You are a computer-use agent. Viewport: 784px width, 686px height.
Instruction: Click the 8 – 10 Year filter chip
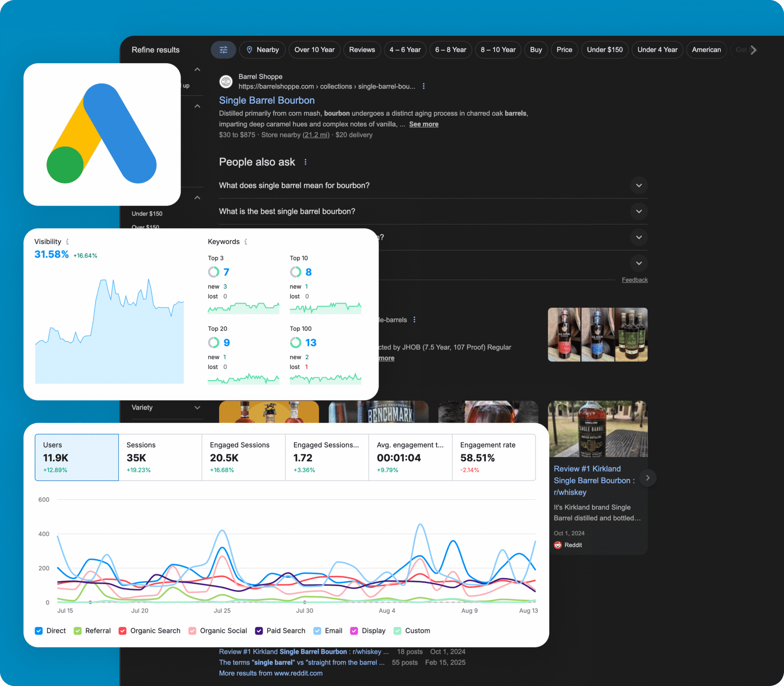click(x=498, y=50)
